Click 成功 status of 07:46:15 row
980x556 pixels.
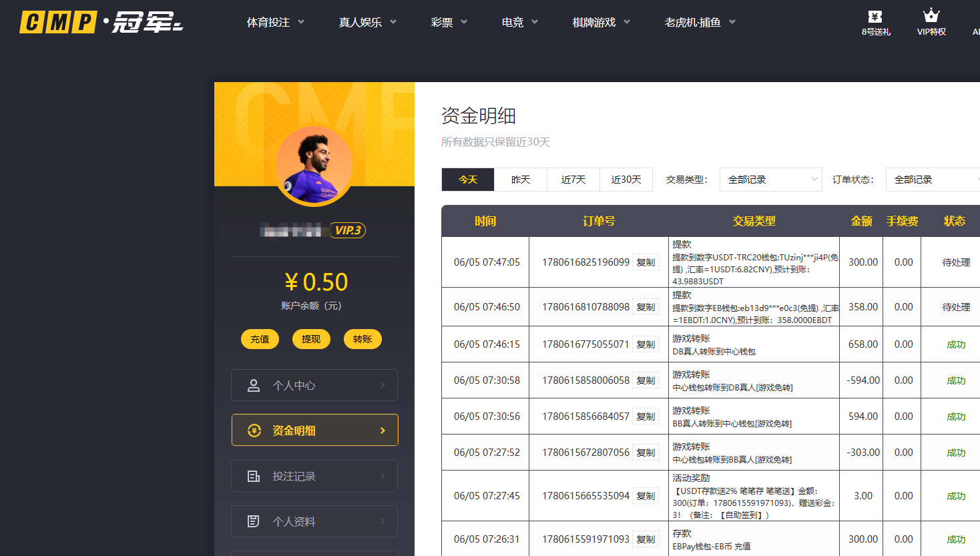pyautogui.click(x=956, y=344)
